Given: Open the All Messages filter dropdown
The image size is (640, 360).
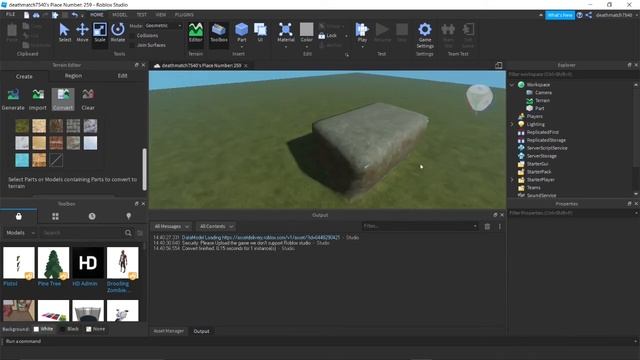Looking at the screenshot, I should pos(171,226).
